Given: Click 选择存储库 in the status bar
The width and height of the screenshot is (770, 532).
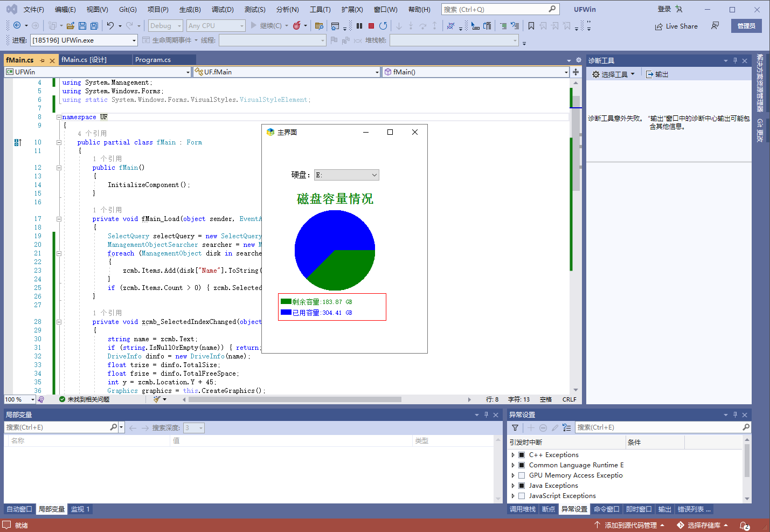Looking at the screenshot, I should point(703,525).
